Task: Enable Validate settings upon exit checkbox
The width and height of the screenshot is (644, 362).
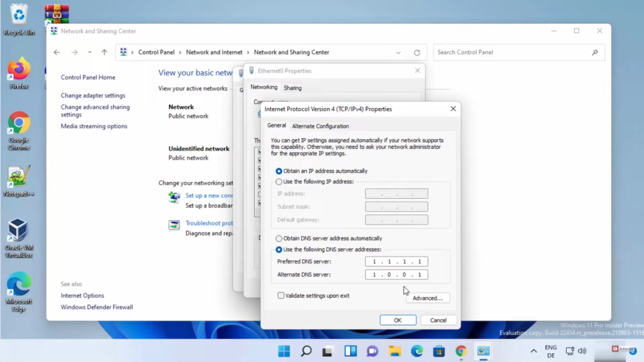Action: coord(281,295)
